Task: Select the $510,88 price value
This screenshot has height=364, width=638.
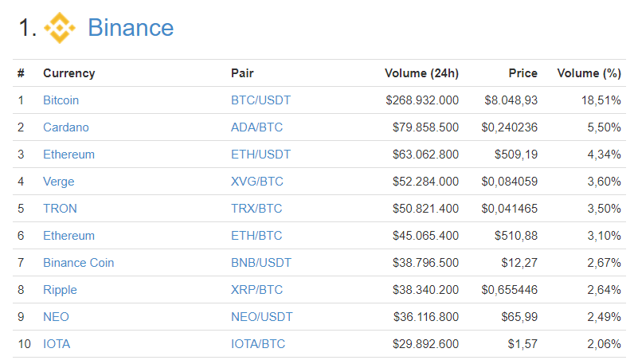Action: point(516,236)
